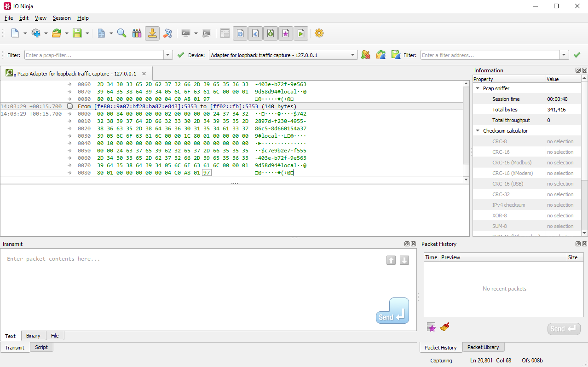Click the pcap-filter input field

click(x=94, y=55)
